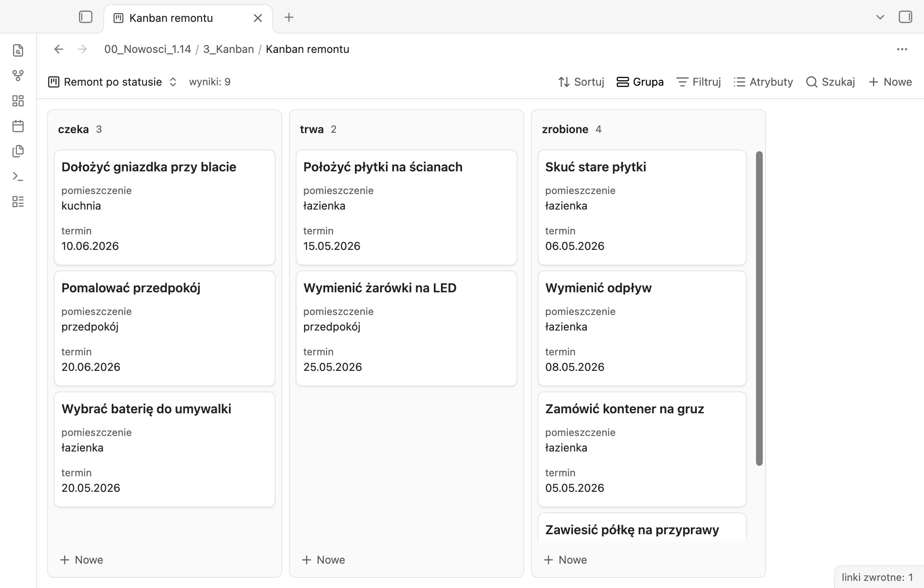924x588 pixels.
Task: Select the Kanban remontu tab
Action: coord(188,18)
